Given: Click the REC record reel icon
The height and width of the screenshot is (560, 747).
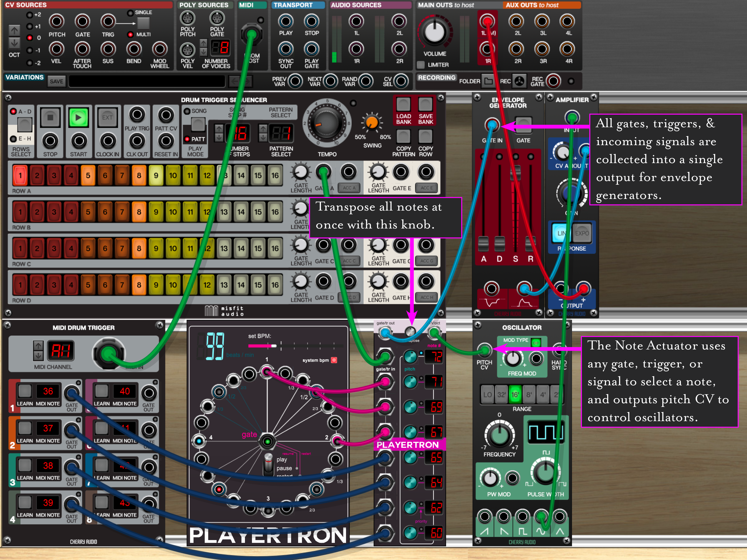Looking at the screenshot, I should 519,81.
